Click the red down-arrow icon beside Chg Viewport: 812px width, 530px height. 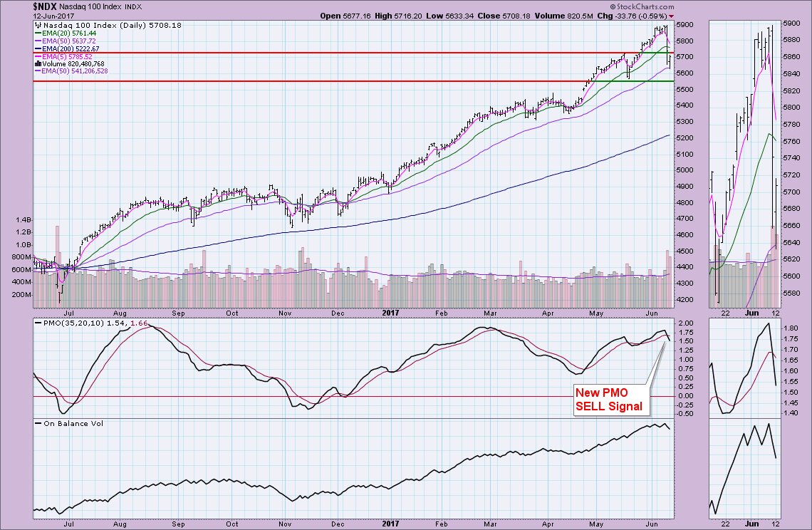tap(672, 16)
